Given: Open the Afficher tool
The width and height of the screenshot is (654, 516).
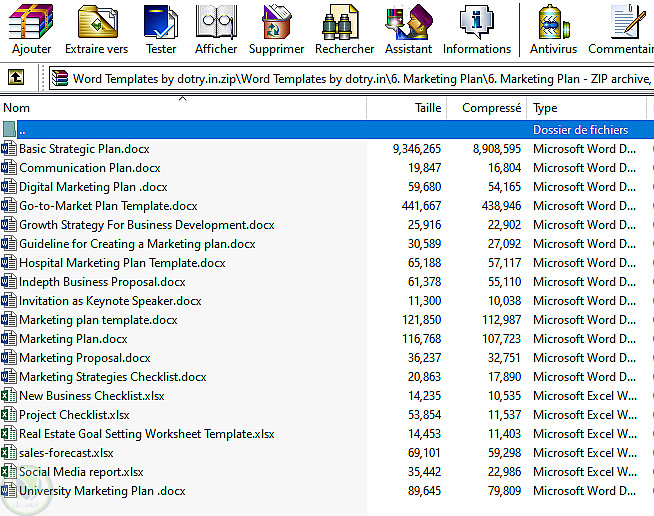Looking at the screenshot, I should [x=216, y=22].
